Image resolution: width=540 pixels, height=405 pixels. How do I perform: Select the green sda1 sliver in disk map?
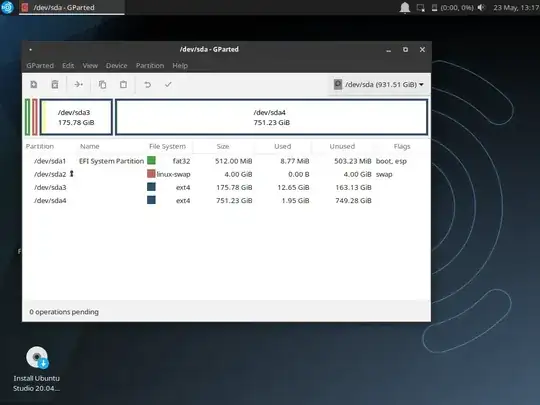(28, 117)
